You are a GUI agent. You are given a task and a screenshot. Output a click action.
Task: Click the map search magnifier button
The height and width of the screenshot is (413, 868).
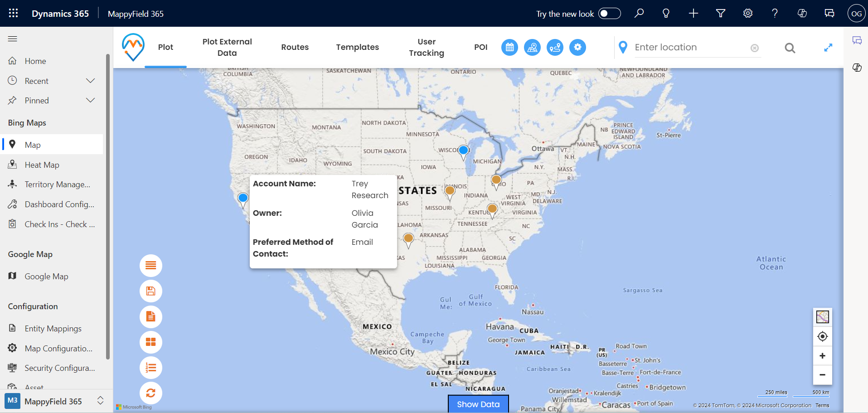[x=790, y=48]
